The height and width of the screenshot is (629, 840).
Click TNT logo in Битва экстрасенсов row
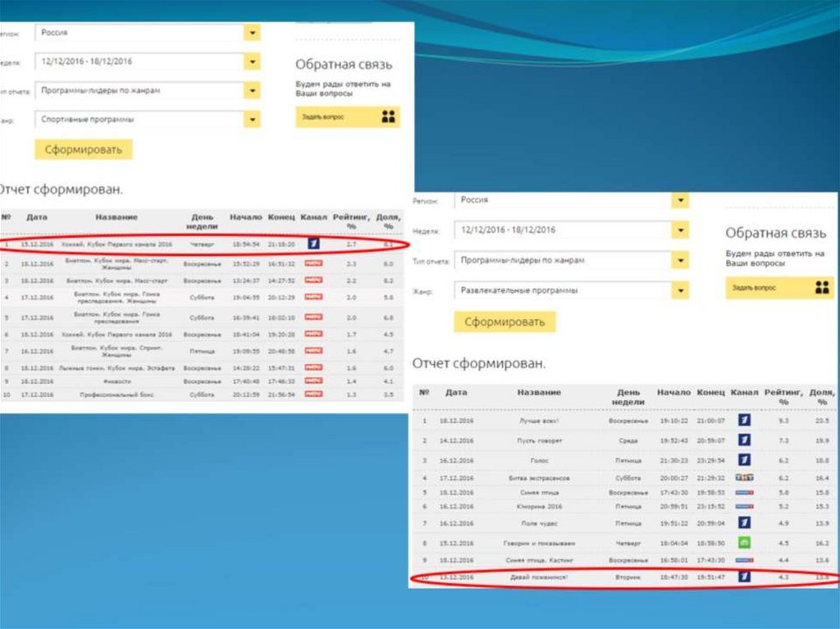tap(744, 477)
